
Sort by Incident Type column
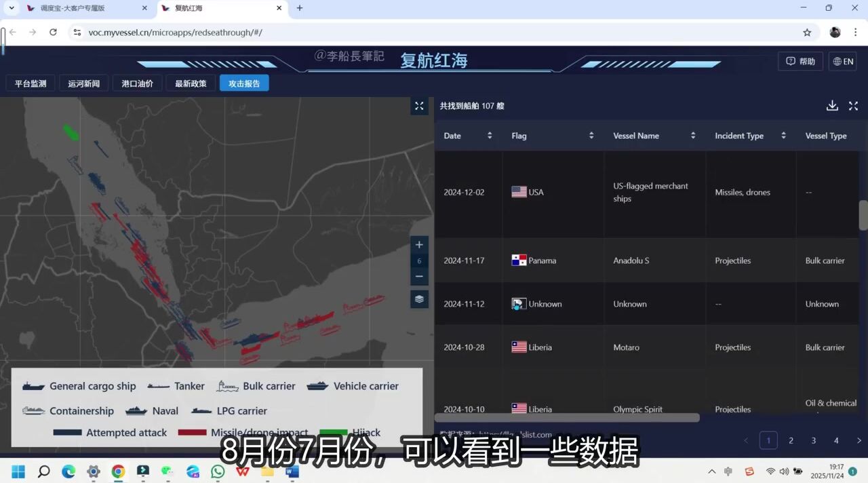click(x=783, y=136)
